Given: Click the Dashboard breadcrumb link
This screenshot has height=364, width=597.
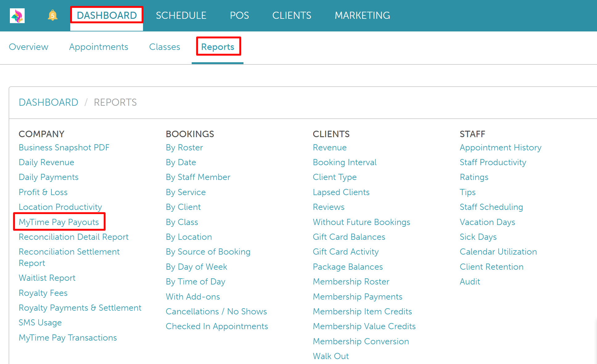Looking at the screenshot, I should click(48, 102).
